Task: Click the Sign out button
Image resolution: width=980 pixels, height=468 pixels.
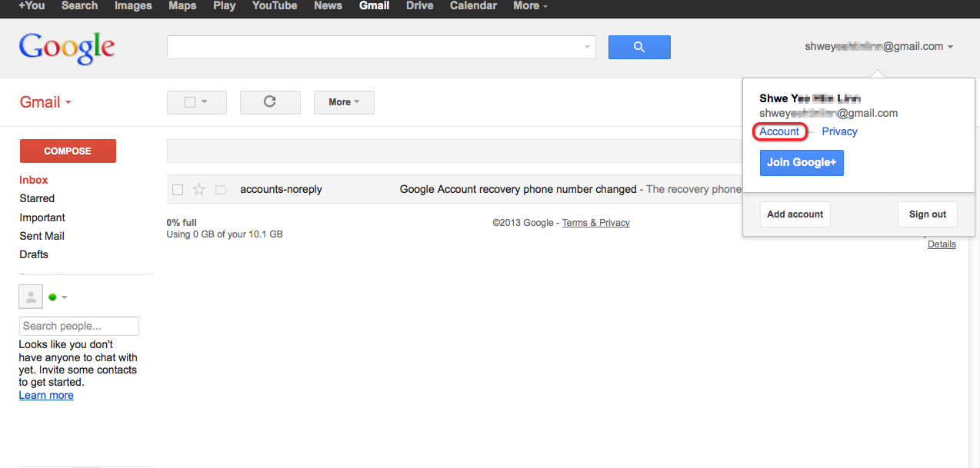Action: [928, 214]
